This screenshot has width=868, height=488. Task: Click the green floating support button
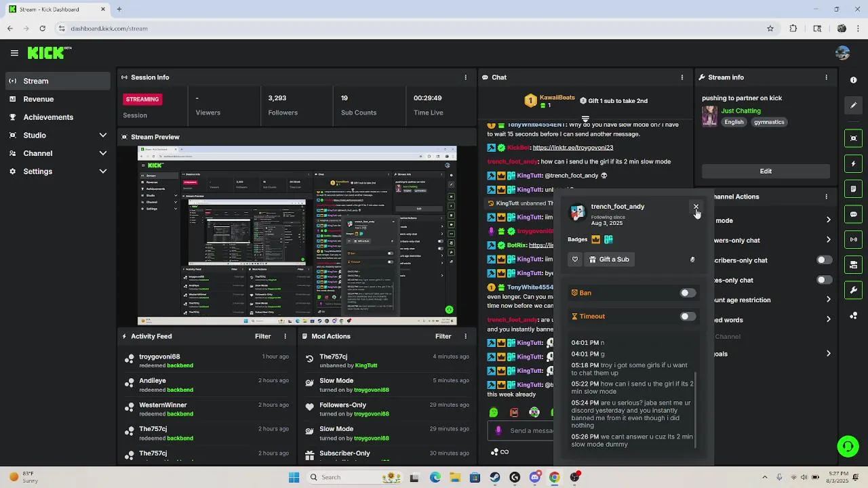point(848,446)
